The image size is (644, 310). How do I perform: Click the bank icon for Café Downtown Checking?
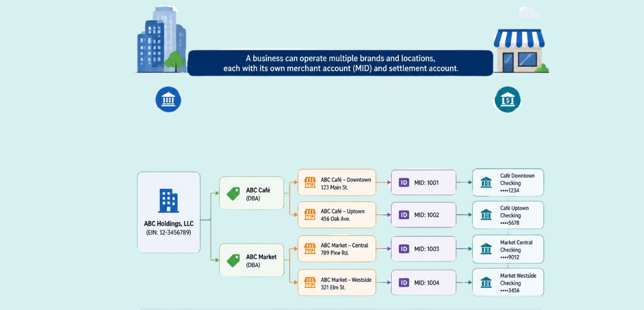click(x=486, y=182)
